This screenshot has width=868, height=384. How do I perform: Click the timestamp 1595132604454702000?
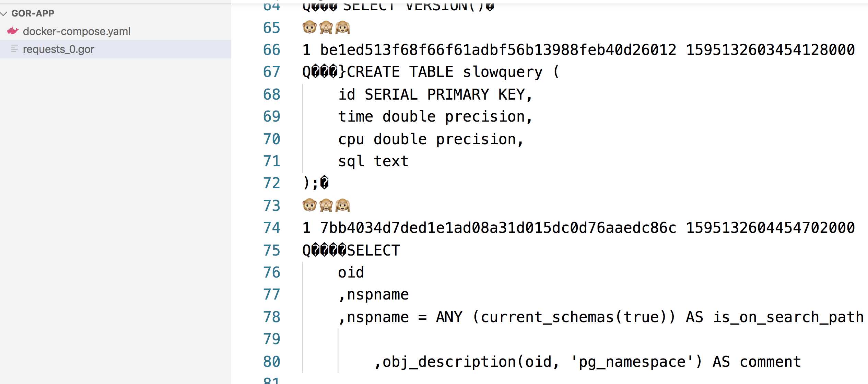tap(770, 228)
